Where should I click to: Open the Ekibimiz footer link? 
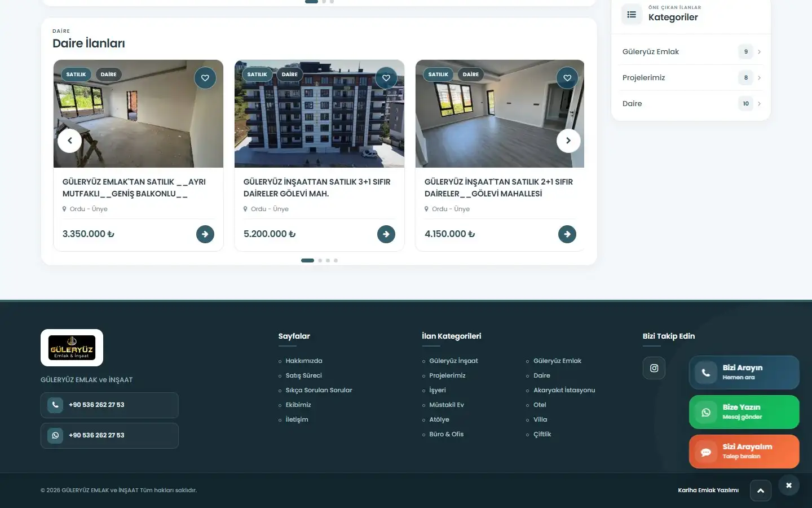pyautogui.click(x=298, y=405)
